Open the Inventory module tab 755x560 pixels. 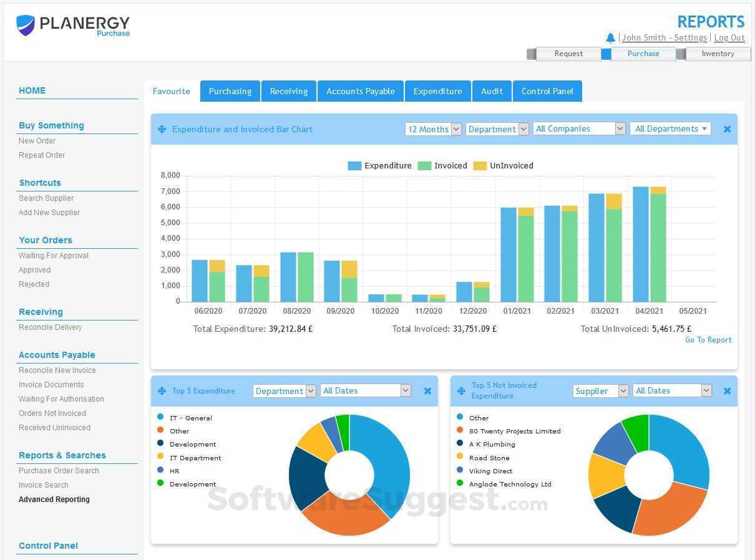point(718,54)
